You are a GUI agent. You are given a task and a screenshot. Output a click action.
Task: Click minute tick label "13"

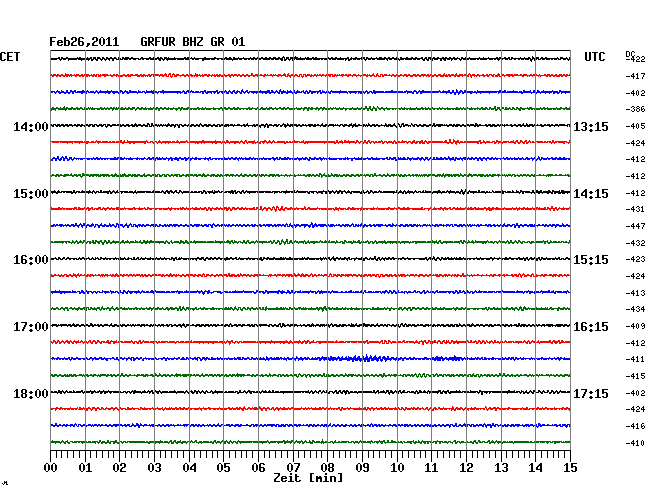501,468
